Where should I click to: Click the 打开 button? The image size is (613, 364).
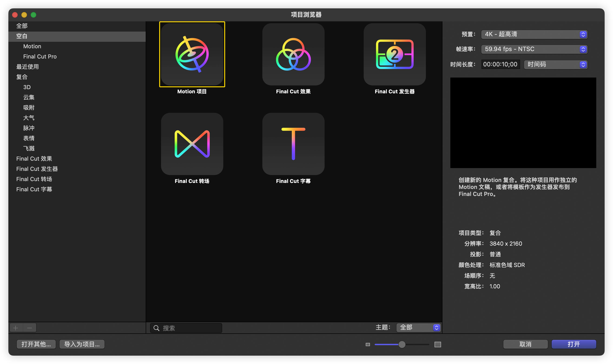[x=574, y=344]
